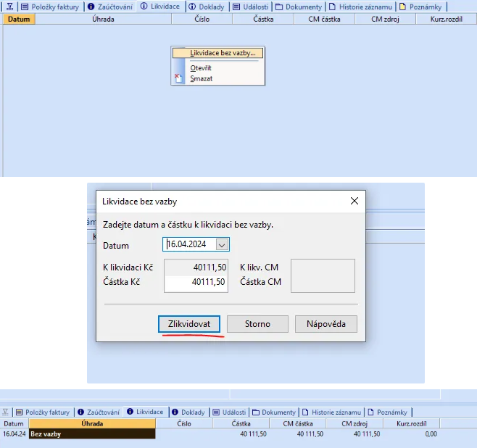
Task: Show Historie záznamu tab in top tab bar
Action: tap(361, 7)
